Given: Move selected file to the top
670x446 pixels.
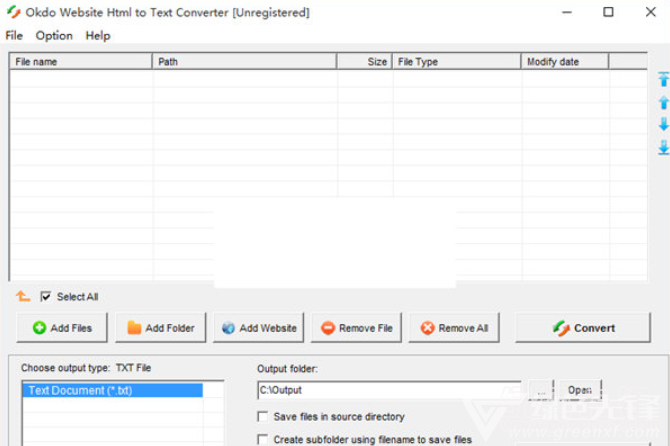Looking at the screenshot, I should pos(664,79).
